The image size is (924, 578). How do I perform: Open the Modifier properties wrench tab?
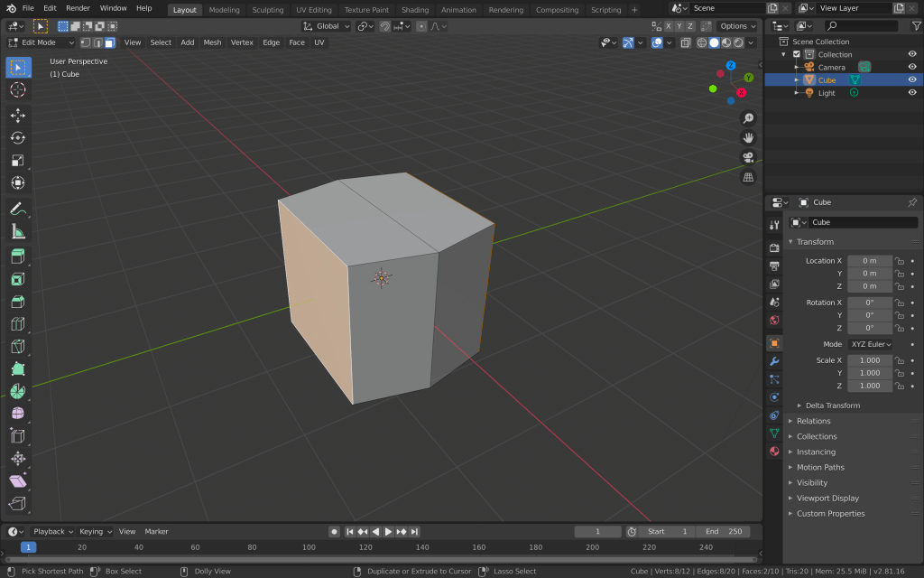pyautogui.click(x=774, y=361)
